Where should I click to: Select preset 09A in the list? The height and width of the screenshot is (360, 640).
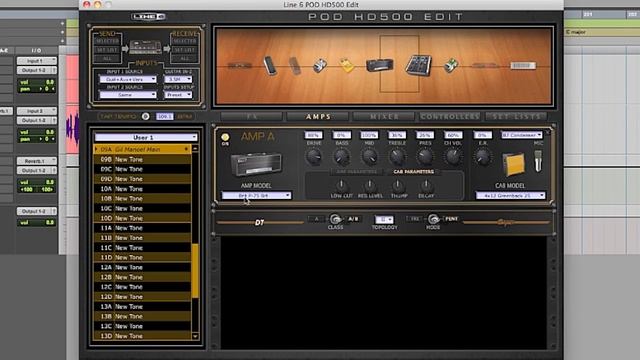pyautogui.click(x=142, y=149)
